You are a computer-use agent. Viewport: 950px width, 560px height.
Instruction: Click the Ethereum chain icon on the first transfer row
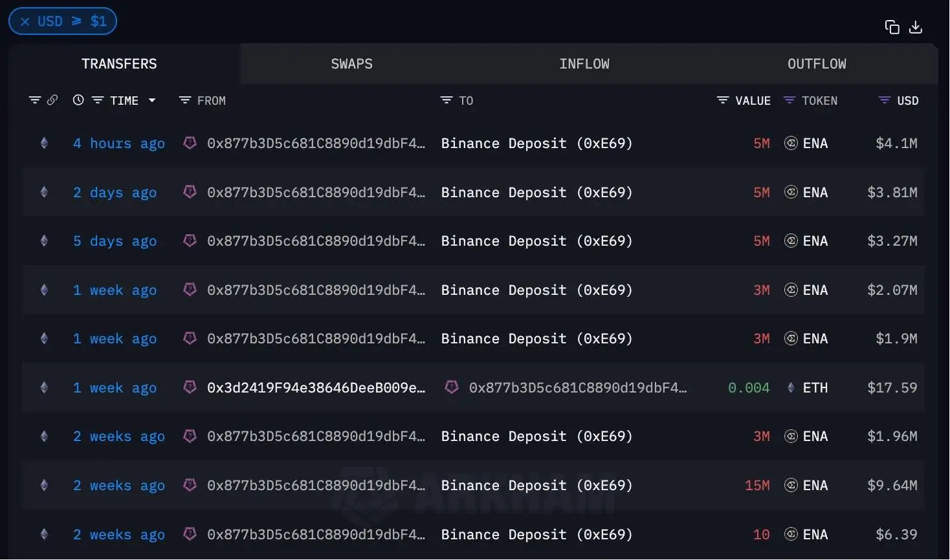pyautogui.click(x=43, y=143)
